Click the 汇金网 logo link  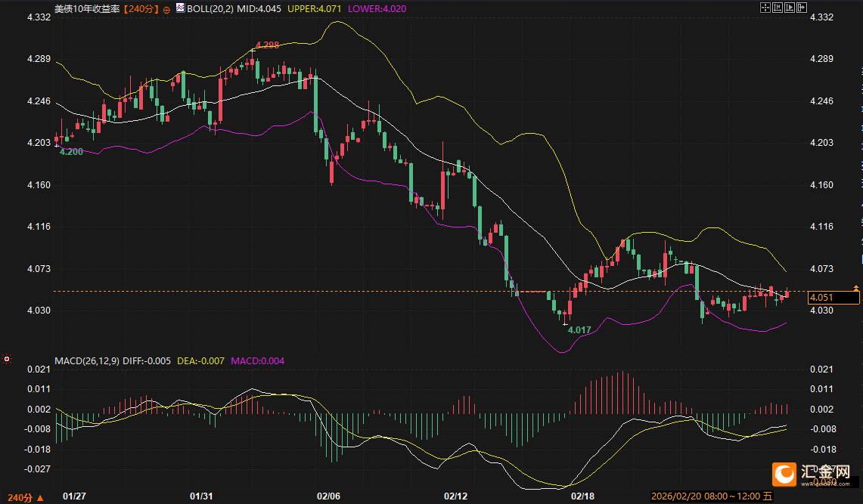(816, 474)
